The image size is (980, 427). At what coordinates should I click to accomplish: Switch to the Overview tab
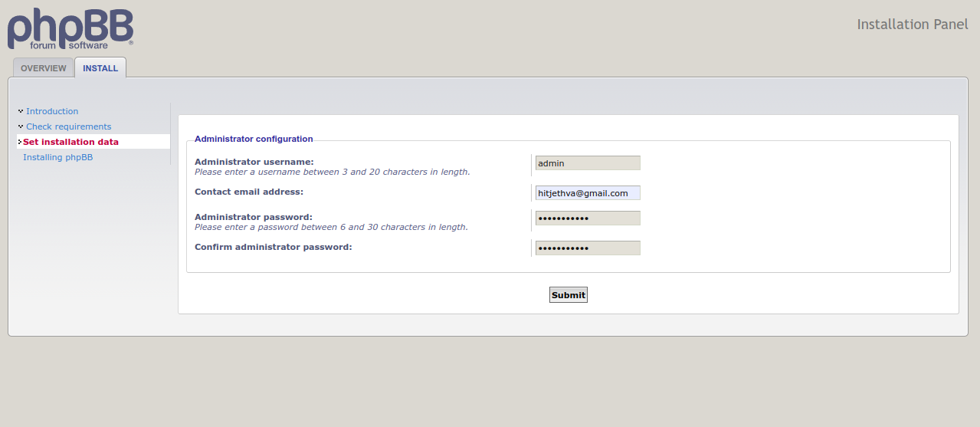44,68
